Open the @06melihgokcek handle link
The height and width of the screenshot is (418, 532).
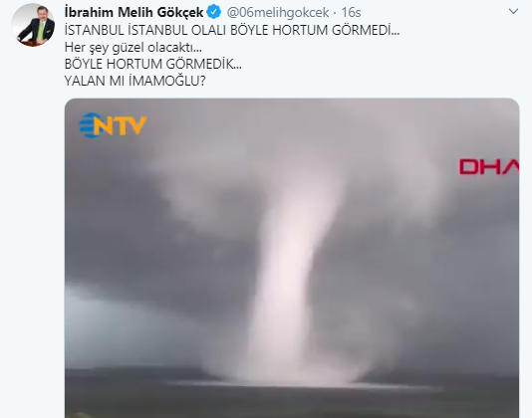(x=278, y=13)
